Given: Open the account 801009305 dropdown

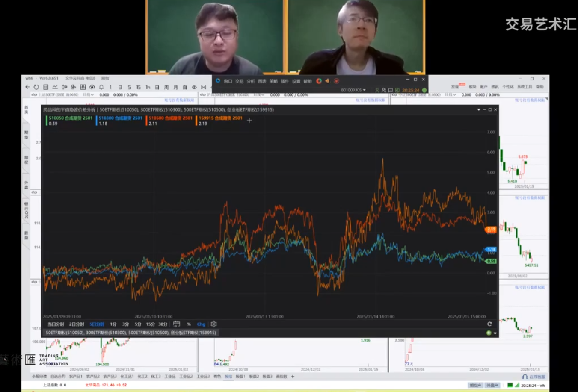Looking at the screenshot, I should click(353, 90).
